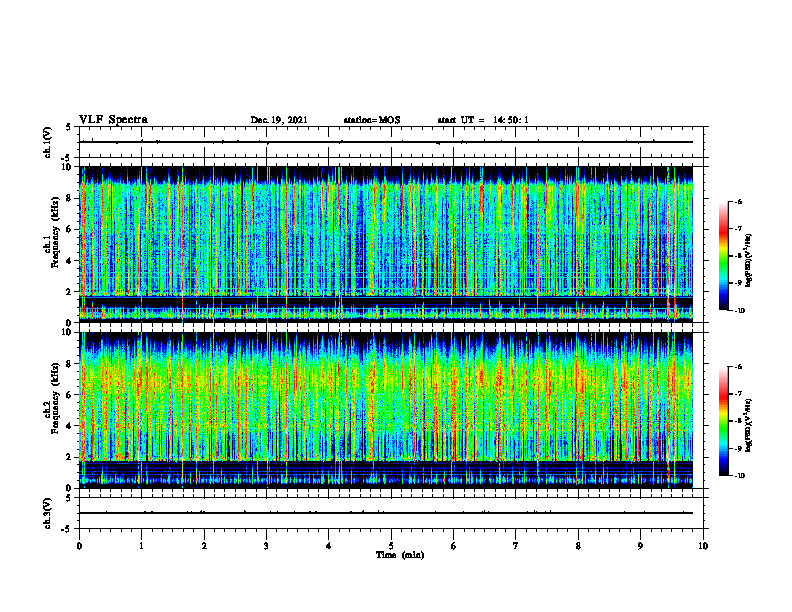The height and width of the screenshot is (612, 792).
Task: Click the "-5" tick on ch.3(V) axis
Action: [x=67, y=529]
